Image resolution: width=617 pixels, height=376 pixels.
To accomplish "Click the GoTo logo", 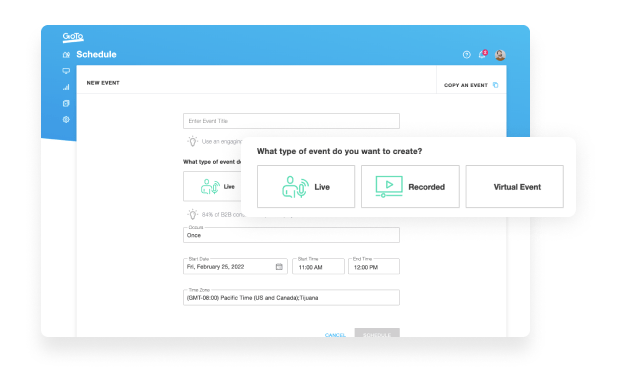I will coord(73,37).
